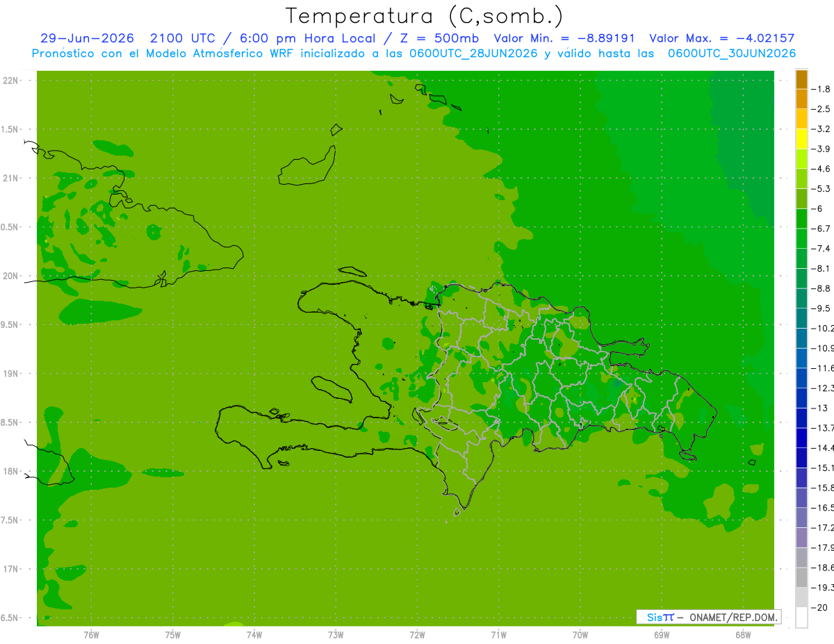Click the "69W" longitude axis label
Image resolution: width=834 pixels, height=644 pixels.
(x=662, y=634)
